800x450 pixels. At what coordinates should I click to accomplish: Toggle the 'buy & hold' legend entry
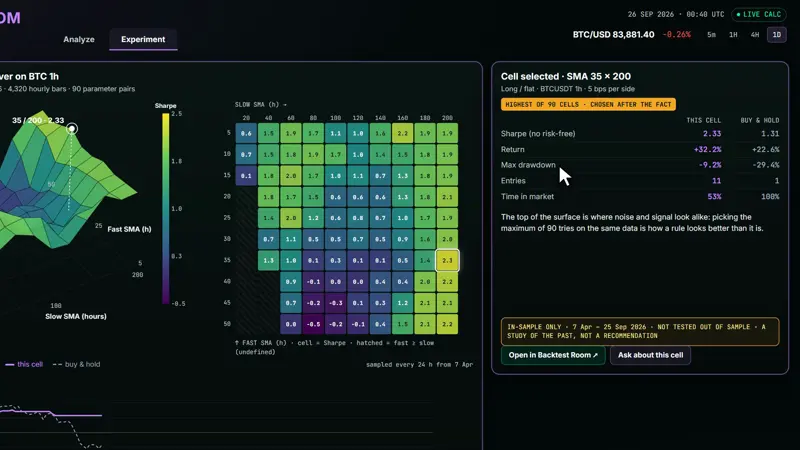(x=77, y=364)
